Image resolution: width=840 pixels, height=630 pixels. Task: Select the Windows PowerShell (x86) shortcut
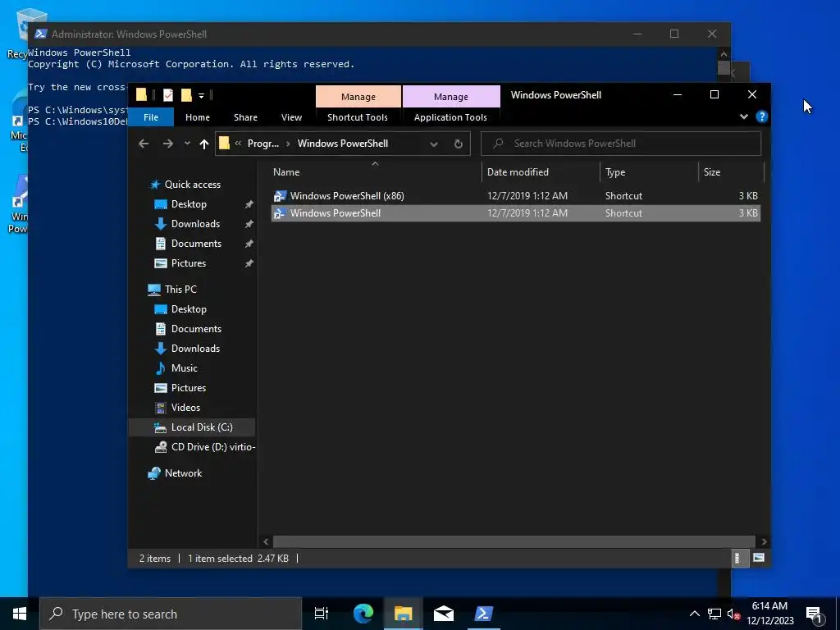(x=516, y=195)
